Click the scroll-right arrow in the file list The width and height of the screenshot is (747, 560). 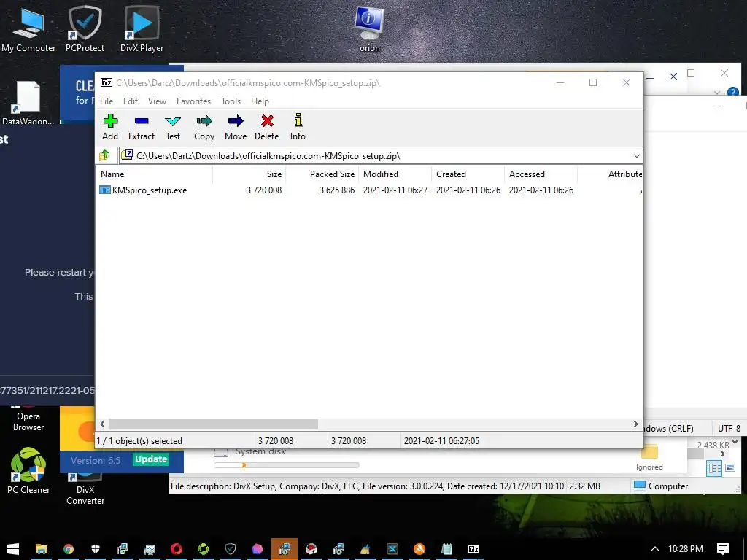pyautogui.click(x=636, y=424)
